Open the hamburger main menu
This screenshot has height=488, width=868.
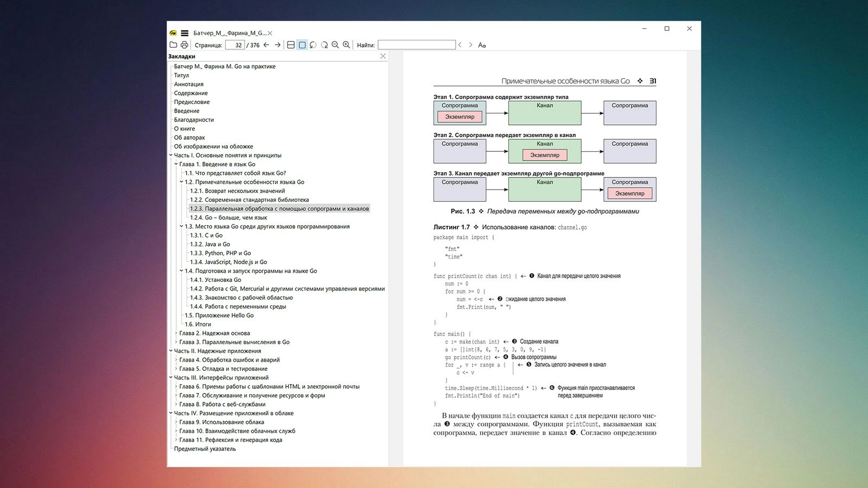pyautogui.click(x=184, y=33)
